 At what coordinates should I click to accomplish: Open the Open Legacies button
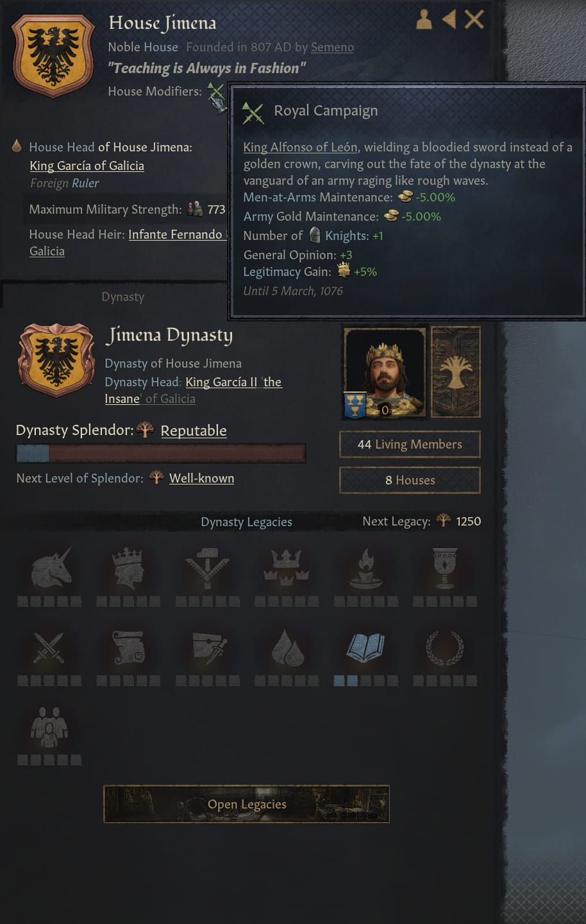tap(246, 804)
